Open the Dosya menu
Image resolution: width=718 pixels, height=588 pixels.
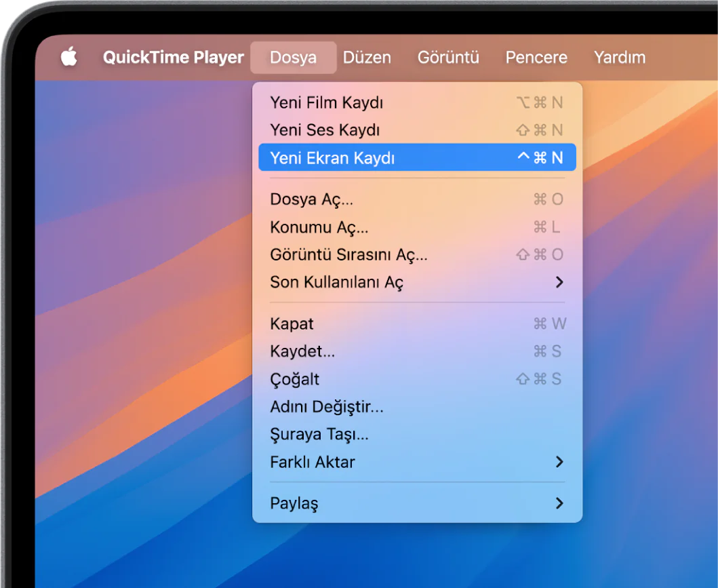(x=293, y=58)
